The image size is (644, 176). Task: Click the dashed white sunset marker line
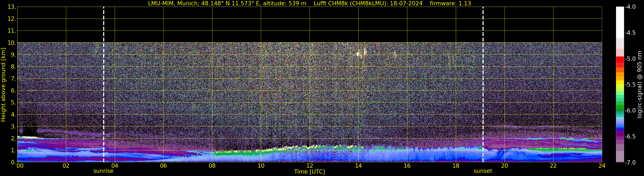pyautogui.click(x=483, y=85)
